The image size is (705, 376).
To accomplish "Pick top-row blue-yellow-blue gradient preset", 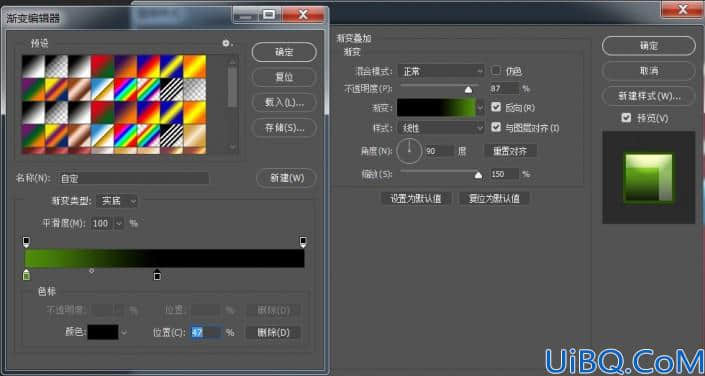I will coord(171,67).
